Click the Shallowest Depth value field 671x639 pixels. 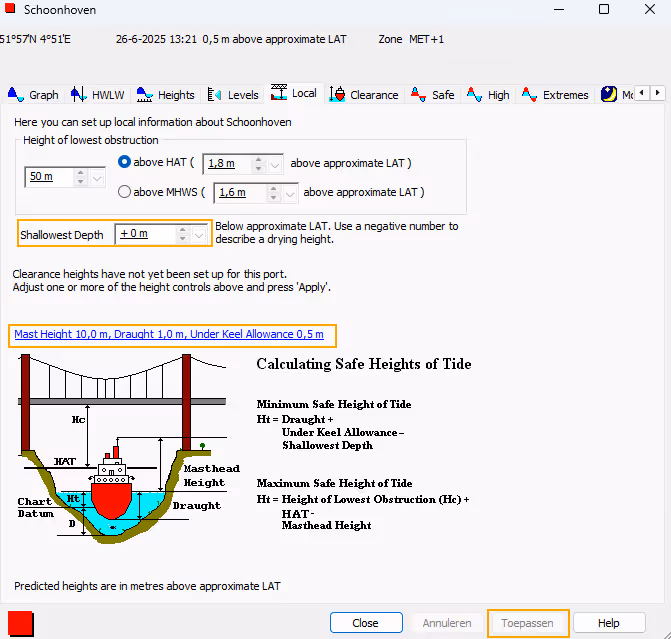pyautogui.click(x=145, y=234)
